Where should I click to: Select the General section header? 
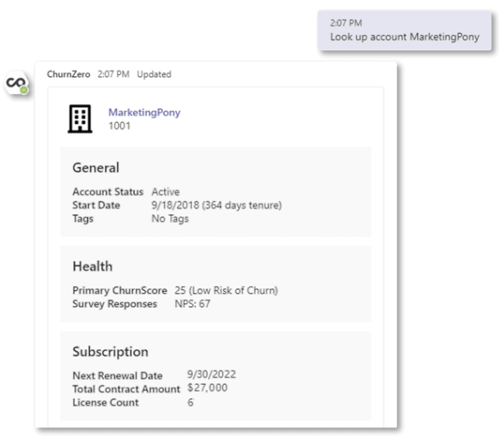96,167
